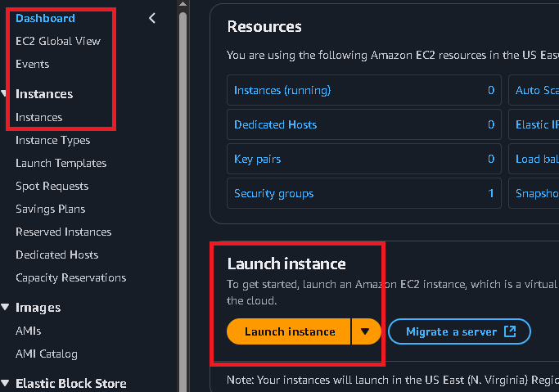Image resolution: width=559 pixels, height=392 pixels.
Task: Collapse the Elastic Block Store section
Action: click(x=5, y=383)
